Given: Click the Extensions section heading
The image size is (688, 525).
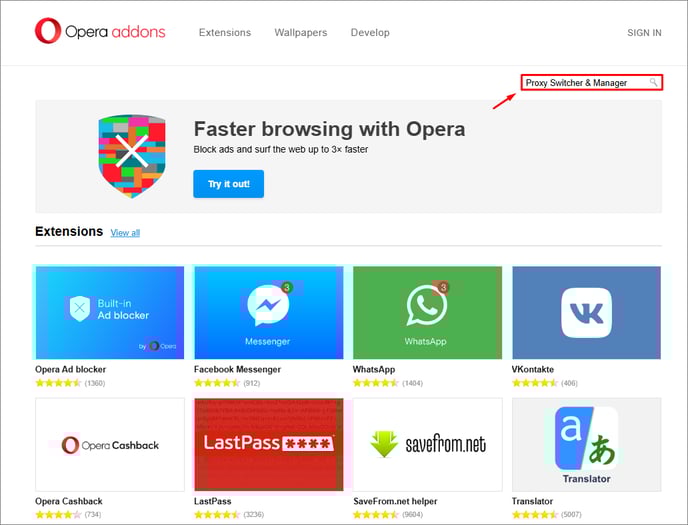Looking at the screenshot, I should click(x=69, y=232).
